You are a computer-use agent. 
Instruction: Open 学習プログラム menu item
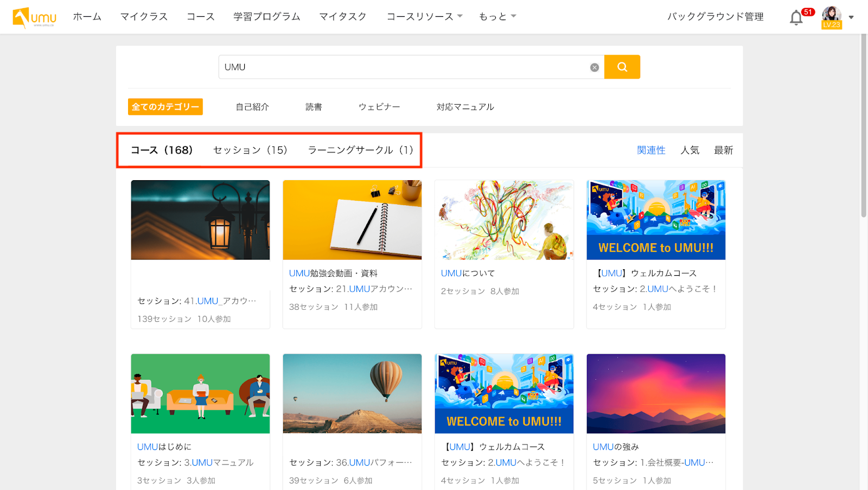click(267, 17)
